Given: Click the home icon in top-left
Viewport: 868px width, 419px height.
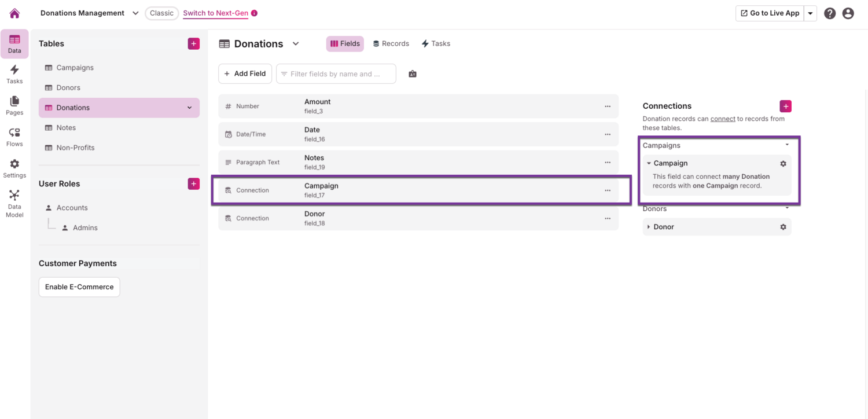Looking at the screenshot, I should (x=14, y=13).
